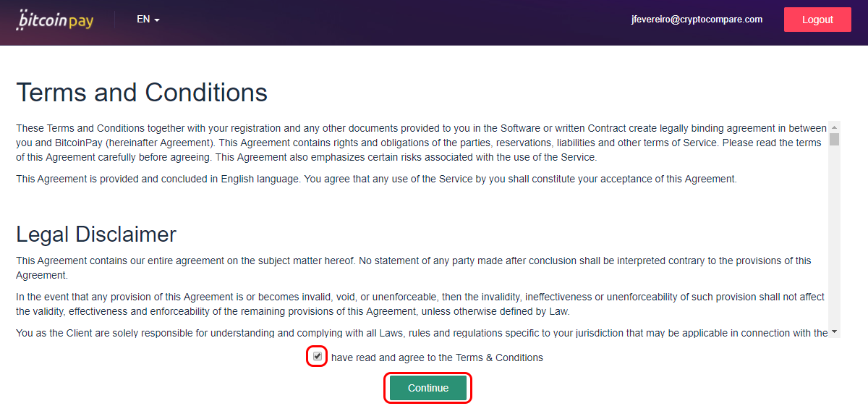
Task: Click the Terms and Conditions heading
Action: pyautogui.click(x=142, y=93)
